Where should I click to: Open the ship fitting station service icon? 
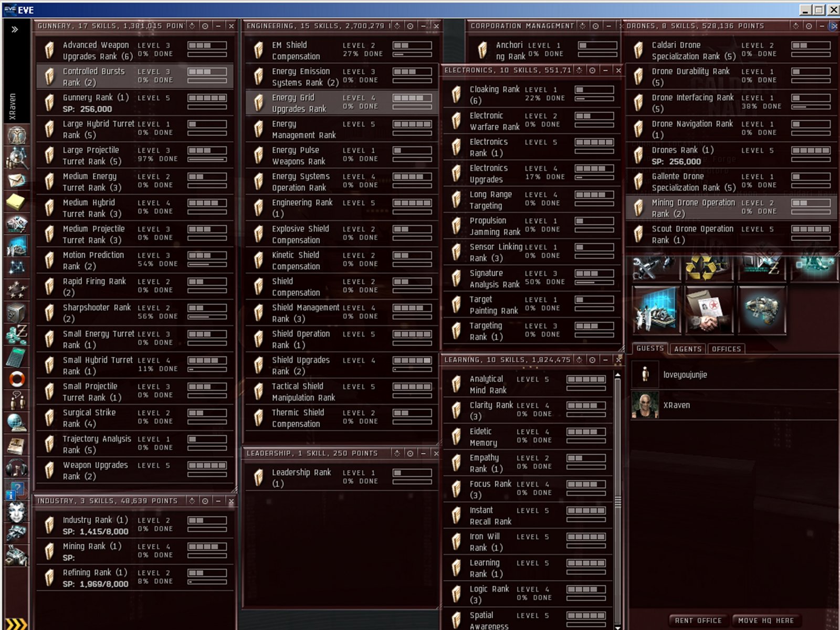click(762, 310)
